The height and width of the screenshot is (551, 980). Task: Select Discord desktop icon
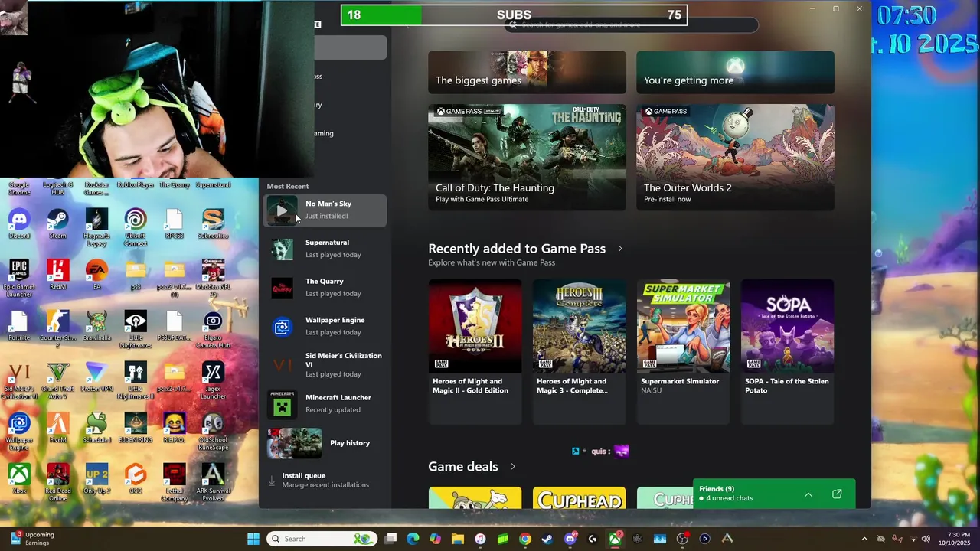19,224
